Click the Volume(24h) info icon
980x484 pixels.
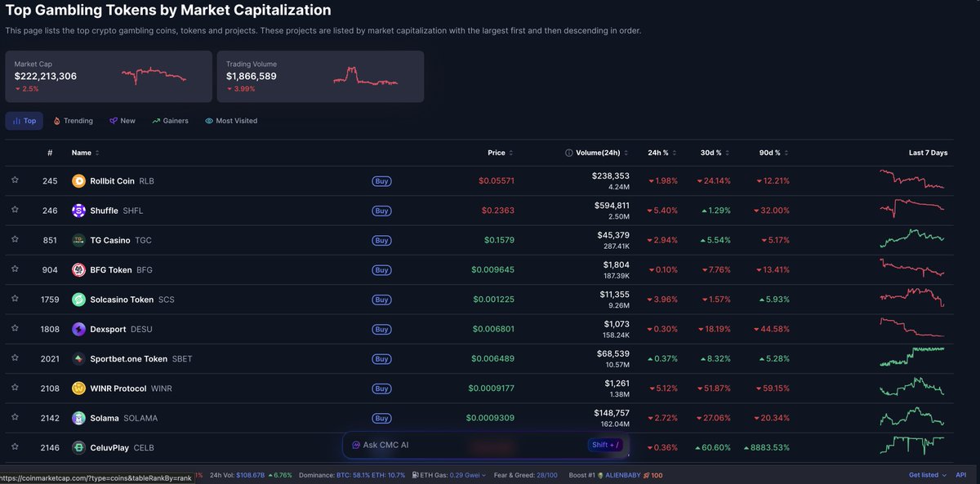(568, 153)
